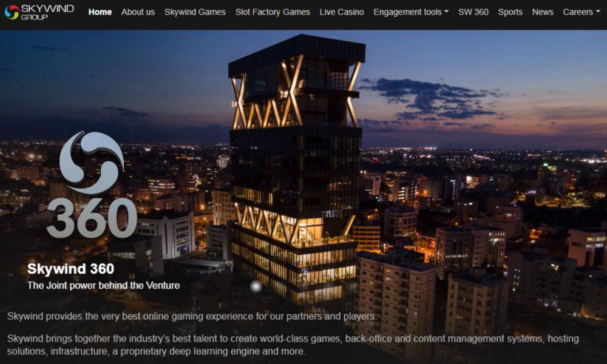The width and height of the screenshot is (607, 364).
Task: Click the Skywind provides intro paragraph
Action: coord(192,317)
